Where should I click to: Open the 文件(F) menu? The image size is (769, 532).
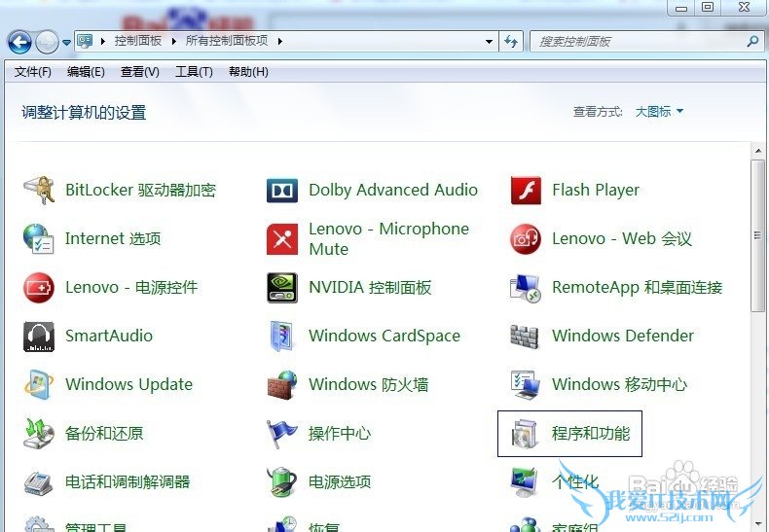tap(33, 72)
